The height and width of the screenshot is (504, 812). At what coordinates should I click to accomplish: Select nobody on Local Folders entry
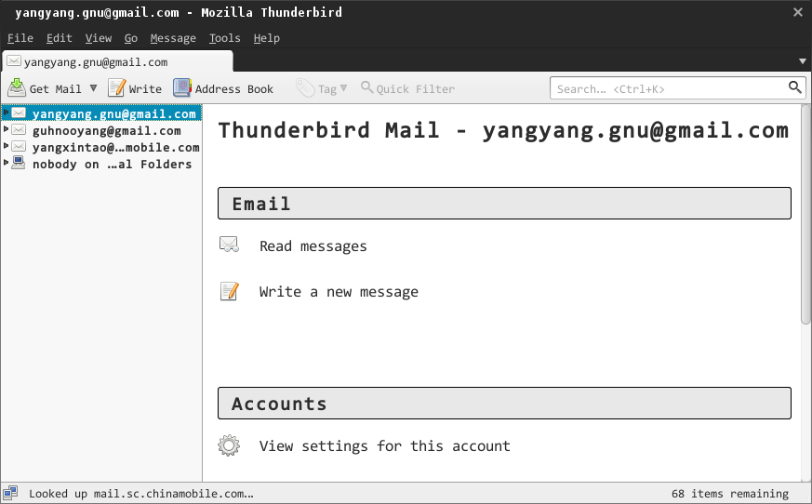(x=112, y=164)
